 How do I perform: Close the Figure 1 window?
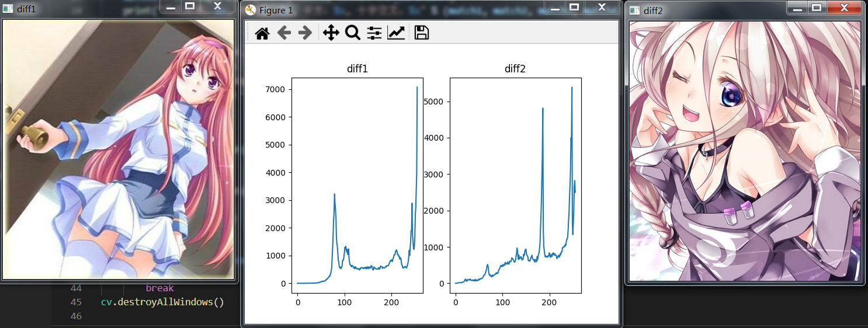(x=602, y=6)
